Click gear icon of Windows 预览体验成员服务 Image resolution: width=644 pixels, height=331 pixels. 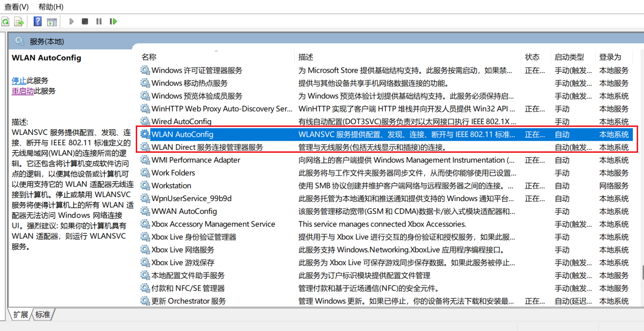click(x=145, y=96)
